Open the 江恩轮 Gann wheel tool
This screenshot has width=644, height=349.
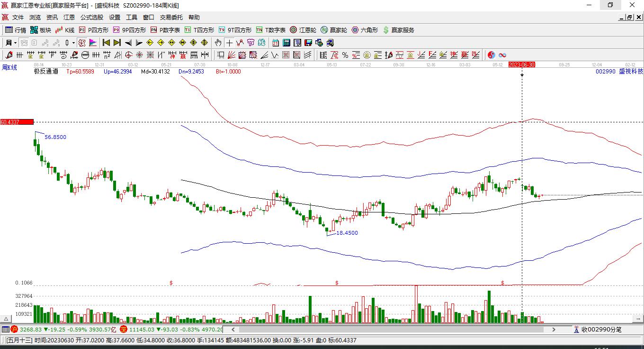tap(303, 30)
